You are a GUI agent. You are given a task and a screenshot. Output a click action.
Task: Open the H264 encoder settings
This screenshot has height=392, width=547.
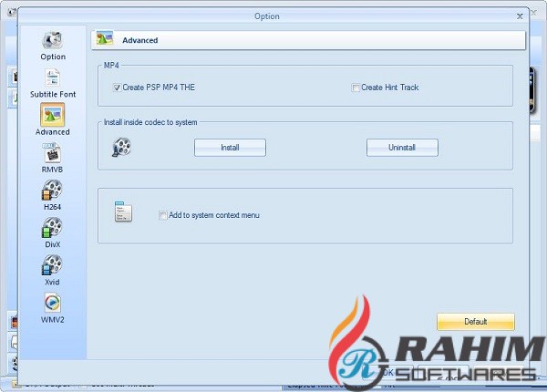[x=52, y=195]
